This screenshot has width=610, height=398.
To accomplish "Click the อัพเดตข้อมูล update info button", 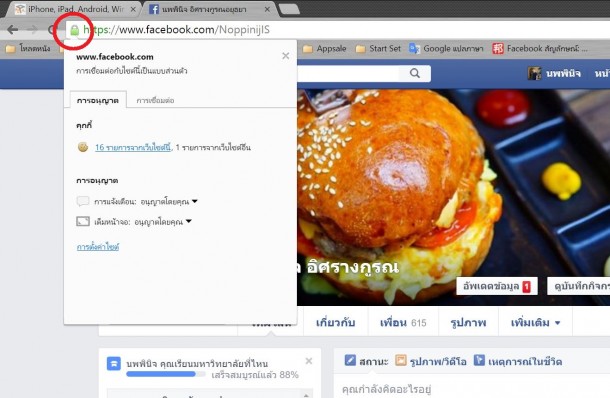I will pos(497,286).
